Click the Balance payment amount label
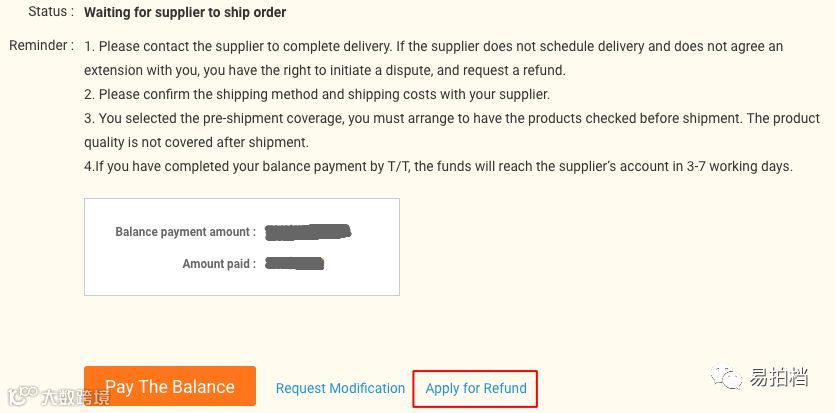Image resolution: width=835 pixels, height=413 pixels. point(185,232)
